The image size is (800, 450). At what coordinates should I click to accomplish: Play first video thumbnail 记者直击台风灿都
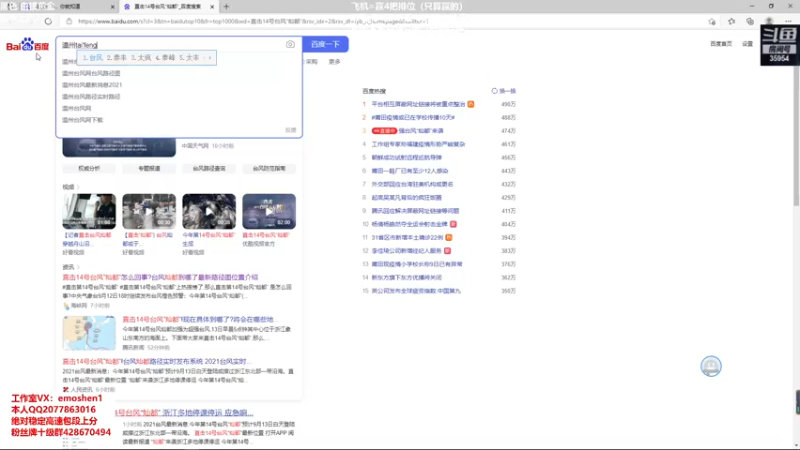[89, 211]
